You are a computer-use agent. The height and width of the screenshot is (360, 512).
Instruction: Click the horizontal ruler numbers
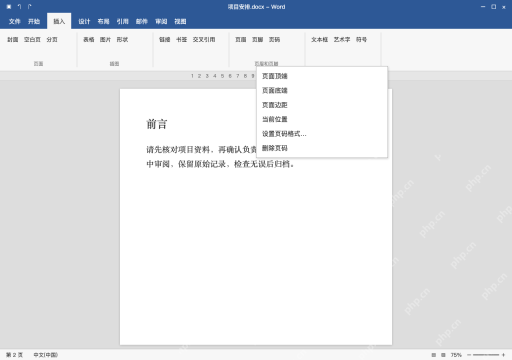[222, 76]
